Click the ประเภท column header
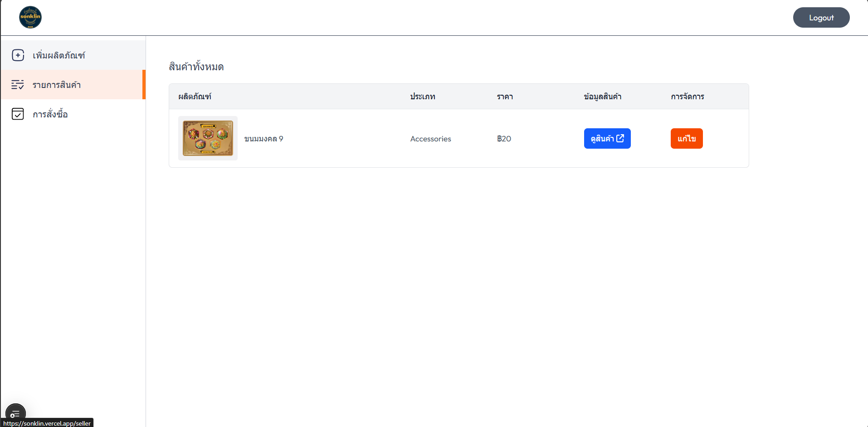This screenshot has height=427, width=868. point(422,97)
